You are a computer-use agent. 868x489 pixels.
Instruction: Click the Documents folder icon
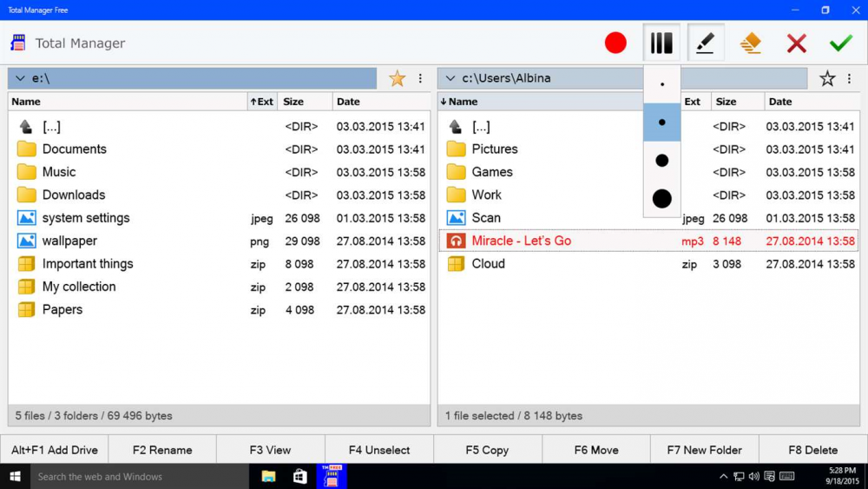(26, 149)
